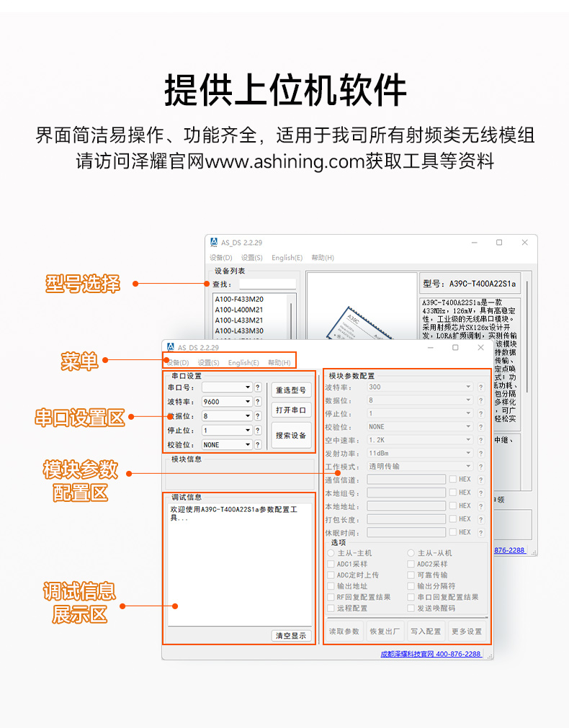This screenshot has height=728, width=569.
Task: Open the 成都泽耀科技官网 400-876-2288 link
Action: tap(431, 654)
